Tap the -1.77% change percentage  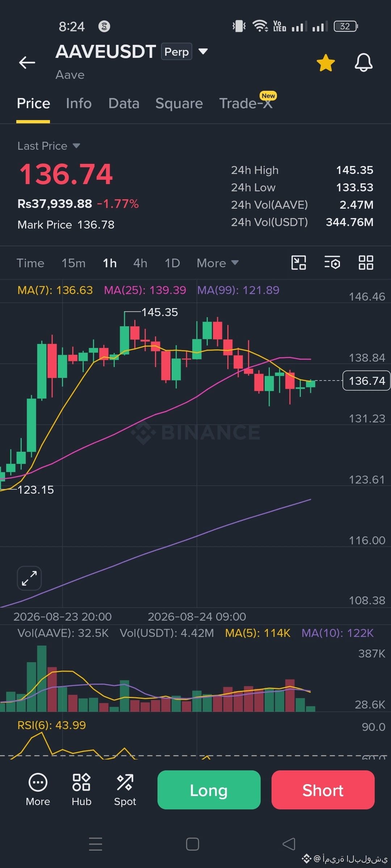[118, 204]
